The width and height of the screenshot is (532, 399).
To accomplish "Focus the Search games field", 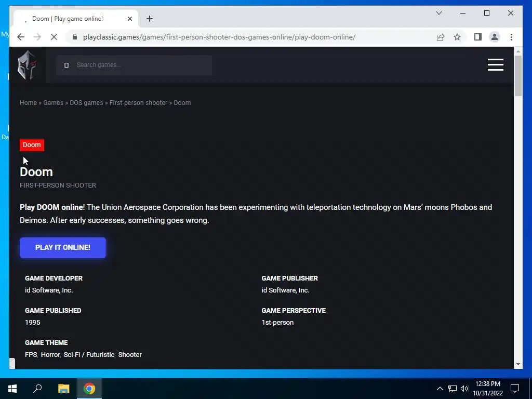I will tap(135, 65).
